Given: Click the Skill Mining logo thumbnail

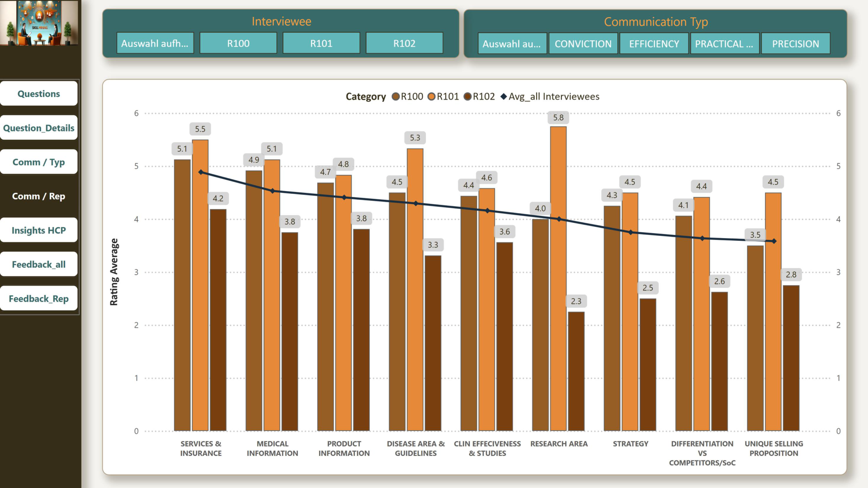Looking at the screenshot, I should click(39, 23).
